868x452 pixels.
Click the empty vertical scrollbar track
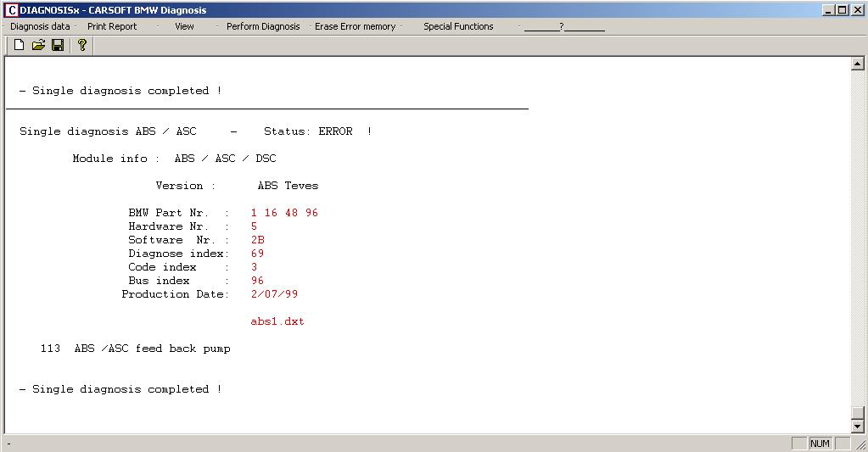[x=858, y=237]
